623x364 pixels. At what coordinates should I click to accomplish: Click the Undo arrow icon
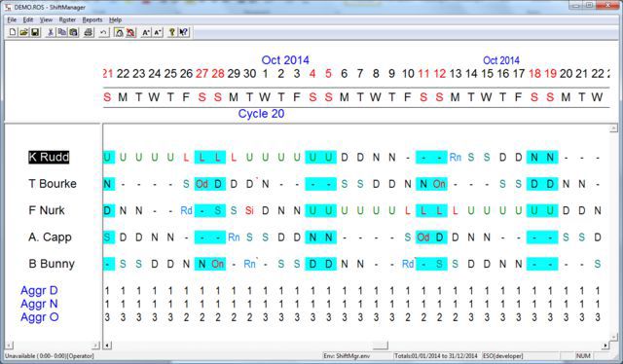pyautogui.click(x=103, y=32)
